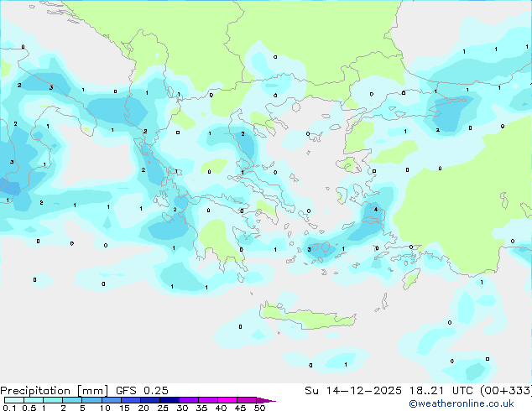This screenshot has width=532, height=411.
Task: Click the '25' legend scale label
Action: pos(163,408)
